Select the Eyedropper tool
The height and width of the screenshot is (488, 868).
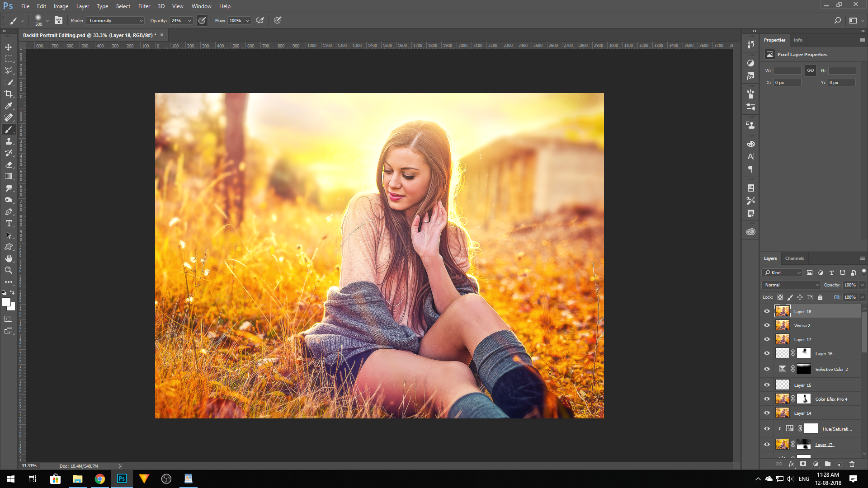click(9, 106)
